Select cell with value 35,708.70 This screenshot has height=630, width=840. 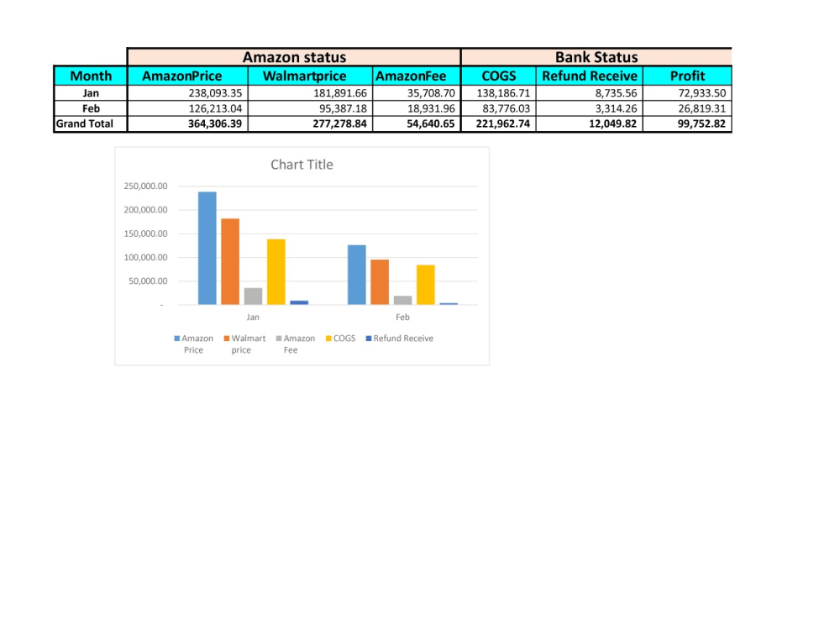(417, 93)
